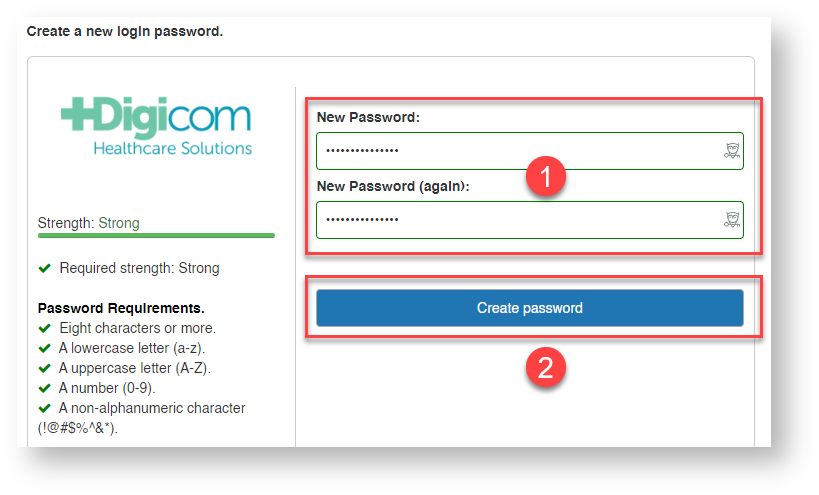Click checkmark beside A number (0-9)
This screenshot has width=819, height=495.
point(45,388)
